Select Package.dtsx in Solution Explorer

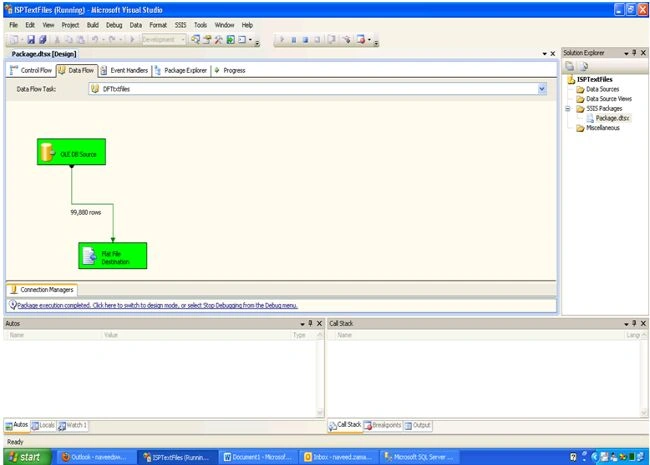click(x=608, y=118)
